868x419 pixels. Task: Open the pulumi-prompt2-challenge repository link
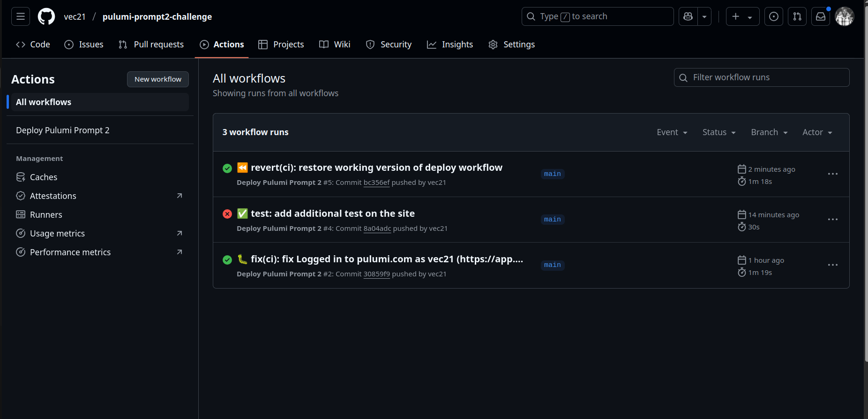157,16
